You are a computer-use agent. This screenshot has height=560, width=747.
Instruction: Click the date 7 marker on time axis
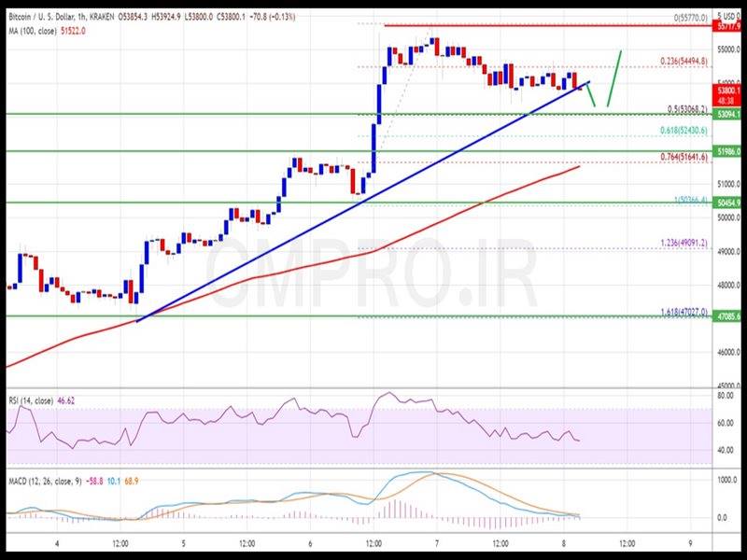click(437, 541)
